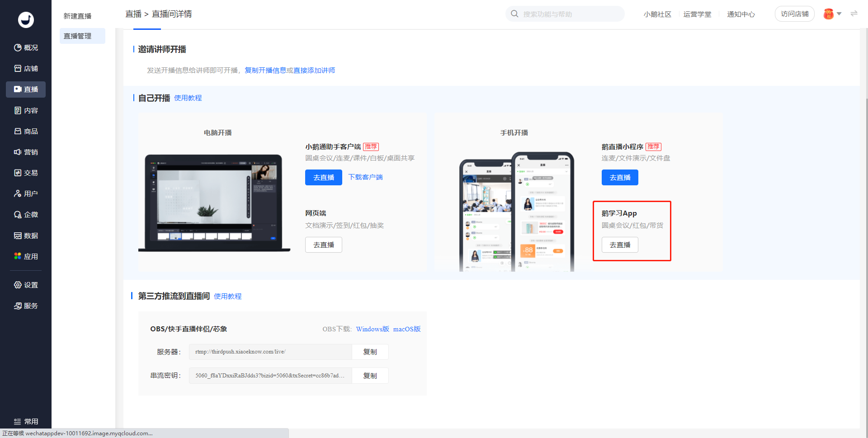Select 新建直播 in the submenu

pos(77,16)
